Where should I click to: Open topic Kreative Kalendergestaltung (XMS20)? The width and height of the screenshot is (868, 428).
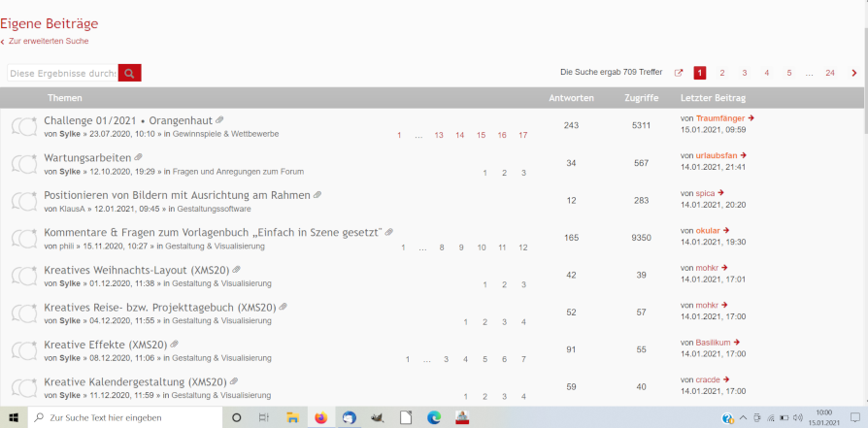click(x=135, y=381)
